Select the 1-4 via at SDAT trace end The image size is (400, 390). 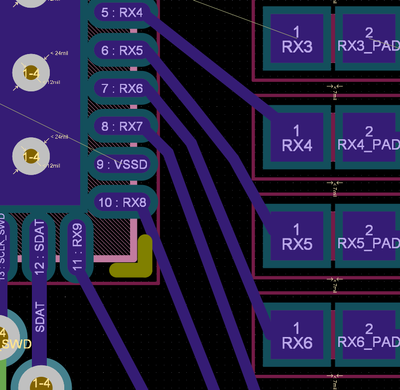[x=41, y=380]
